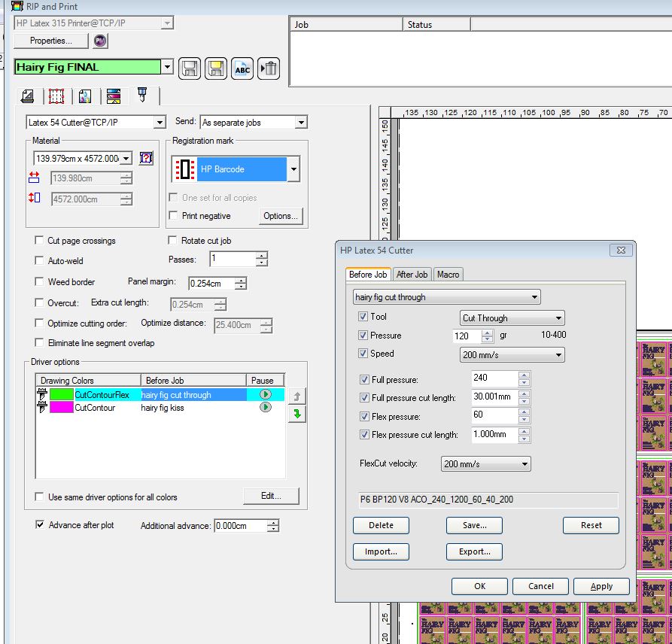Screen dimensions: 672x644
Task: Check Use same driver options for all colors
Action: click(x=39, y=497)
